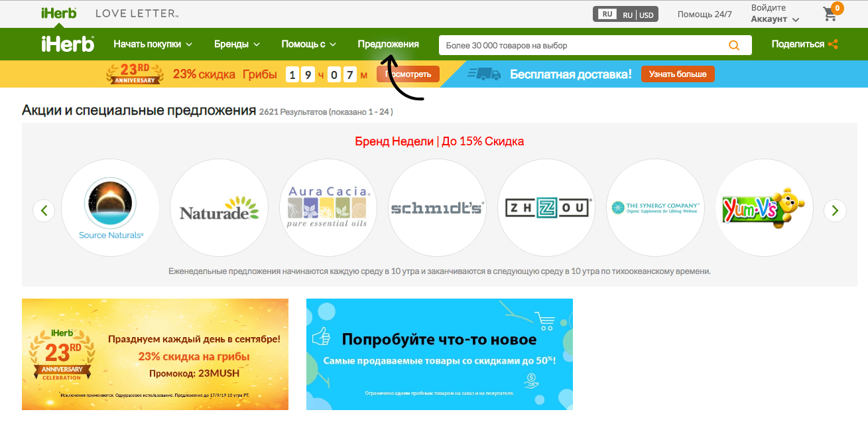Image resolution: width=868 pixels, height=428 pixels.
Task: Select the Aura Cacia brand logo
Action: coord(328,208)
